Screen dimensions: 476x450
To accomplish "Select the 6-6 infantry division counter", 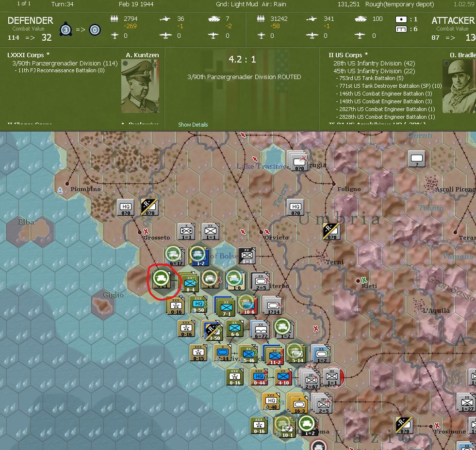I will [x=235, y=329].
